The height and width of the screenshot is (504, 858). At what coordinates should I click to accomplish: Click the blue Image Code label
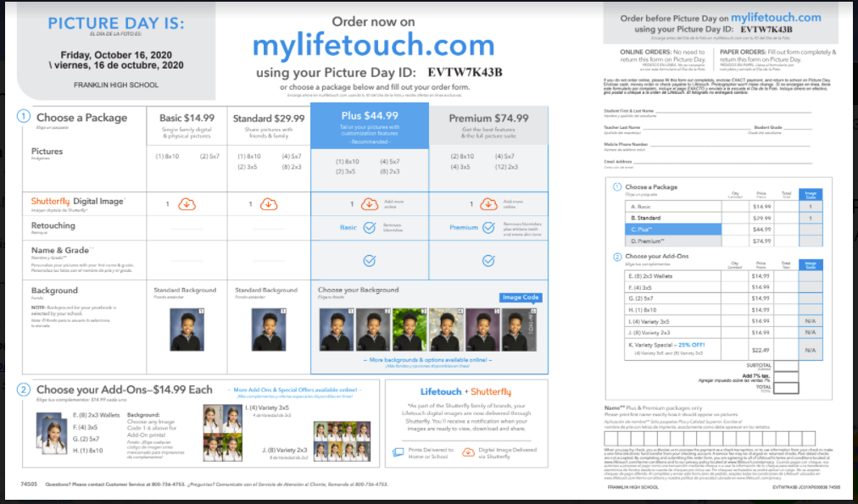click(520, 297)
